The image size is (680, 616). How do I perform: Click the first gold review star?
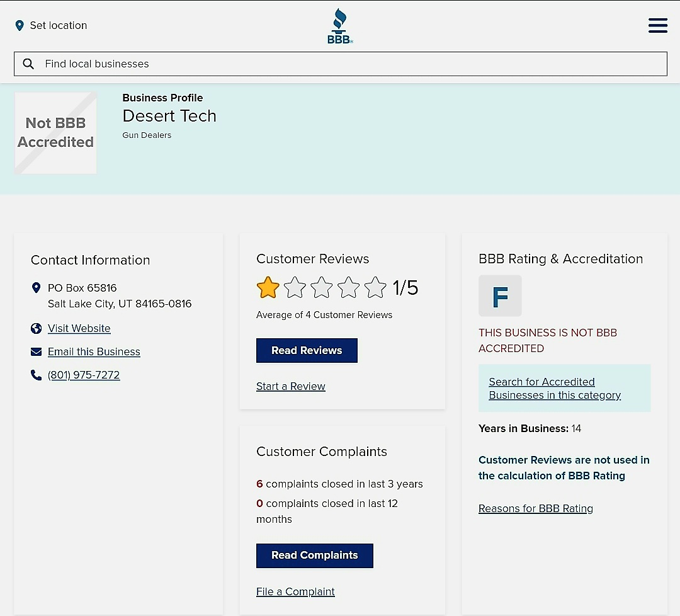tap(268, 288)
